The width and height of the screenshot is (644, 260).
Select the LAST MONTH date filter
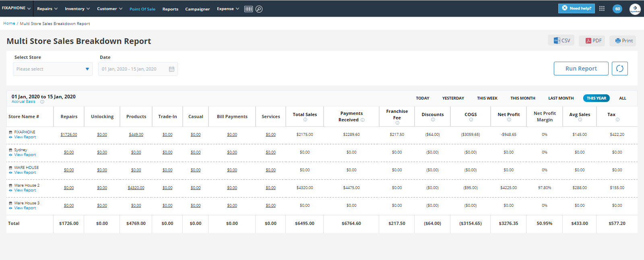click(561, 98)
